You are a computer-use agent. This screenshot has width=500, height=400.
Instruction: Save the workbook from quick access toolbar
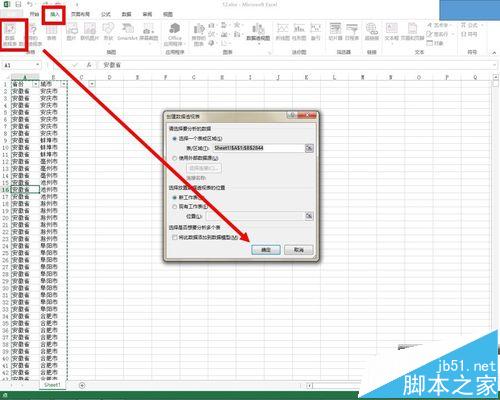(18, 4)
